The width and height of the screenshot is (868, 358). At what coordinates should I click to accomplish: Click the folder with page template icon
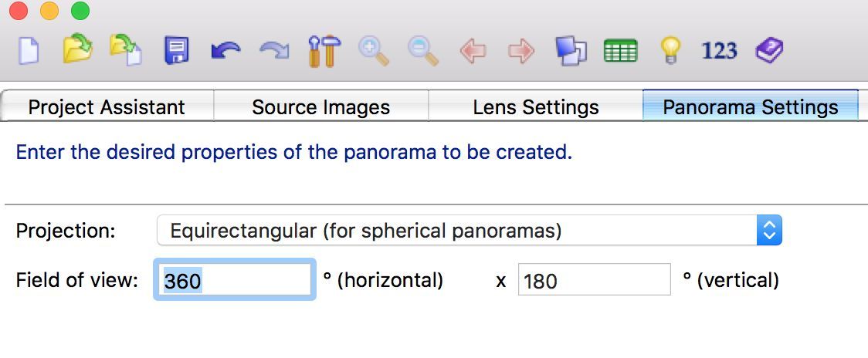tap(126, 50)
